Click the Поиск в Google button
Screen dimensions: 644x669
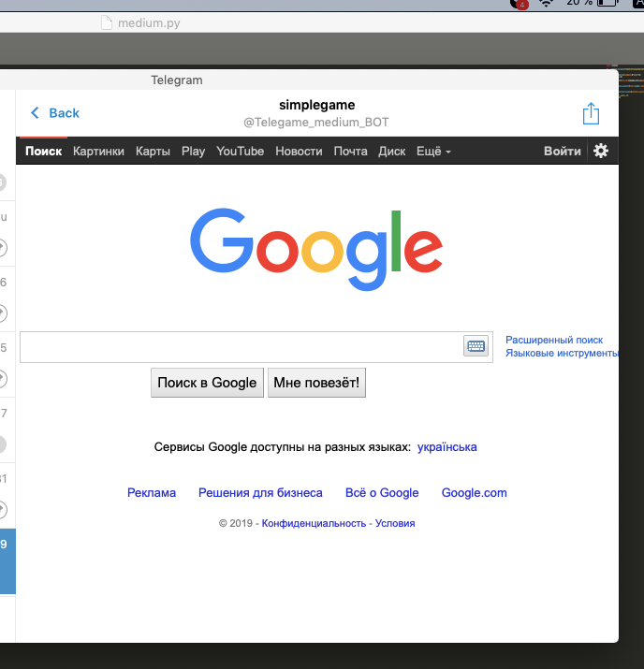207,383
